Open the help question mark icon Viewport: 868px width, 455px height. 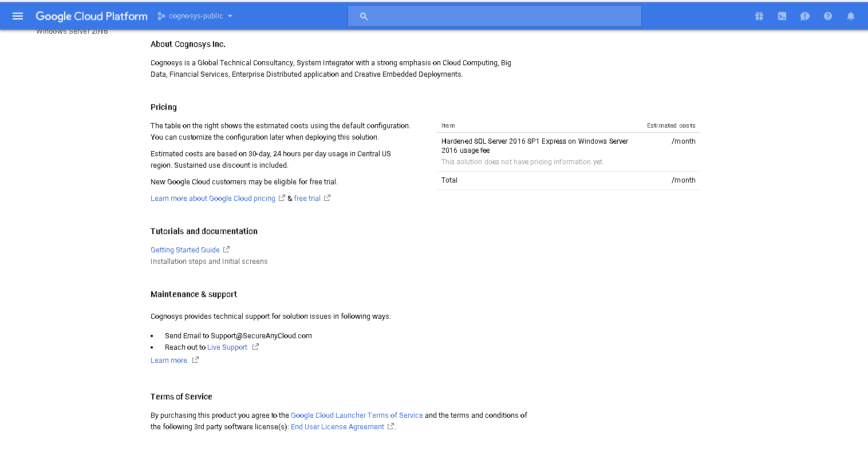pos(828,16)
